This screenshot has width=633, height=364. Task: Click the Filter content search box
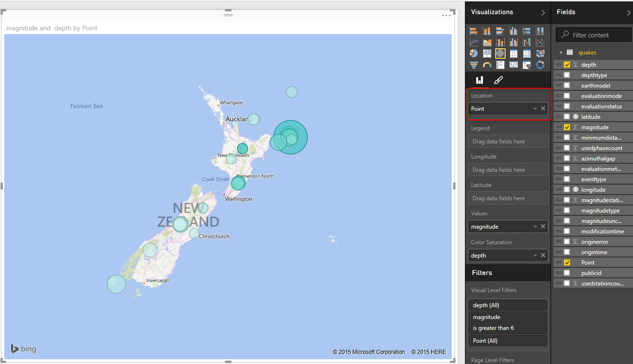coord(593,35)
